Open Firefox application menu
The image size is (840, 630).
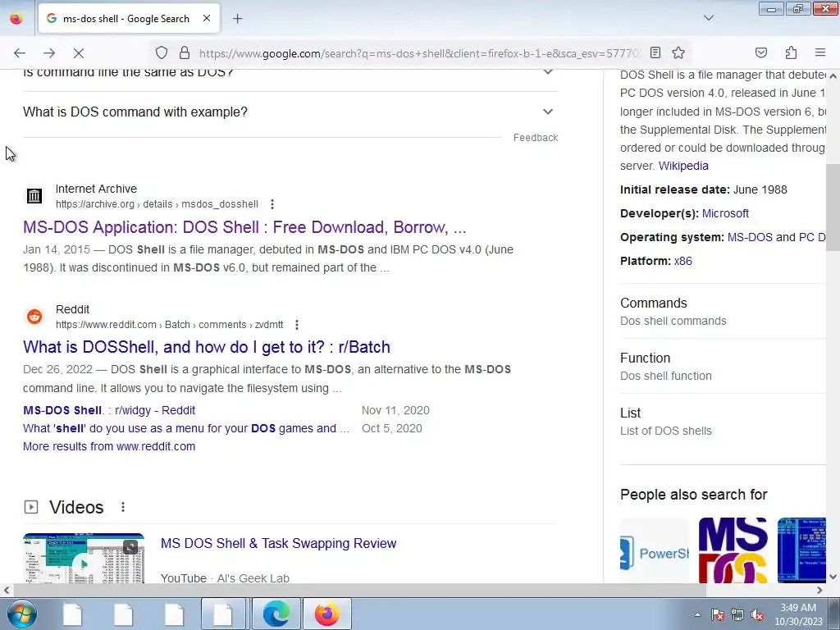click(x=819, y=52)
